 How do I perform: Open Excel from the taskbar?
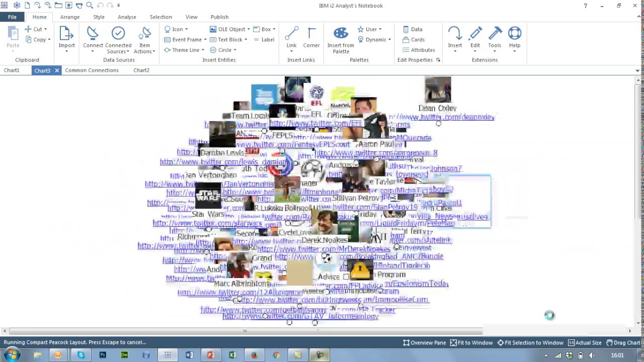(232, 355)
